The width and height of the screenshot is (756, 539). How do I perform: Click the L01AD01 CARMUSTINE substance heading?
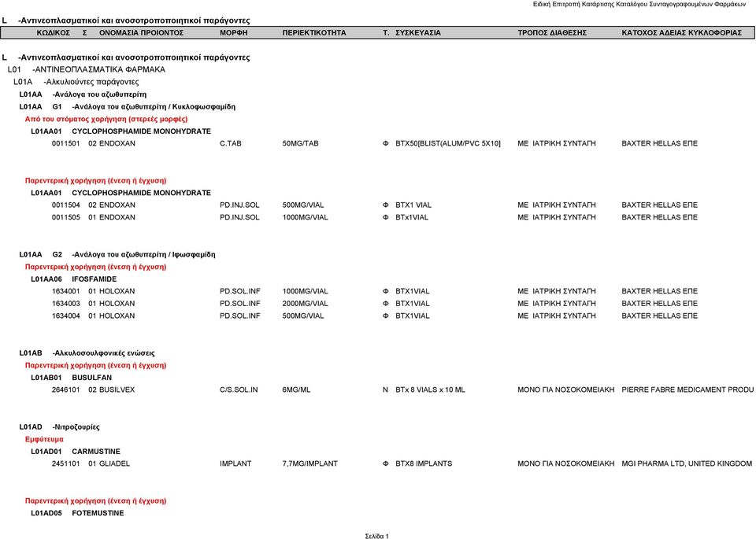pos(76,452)
